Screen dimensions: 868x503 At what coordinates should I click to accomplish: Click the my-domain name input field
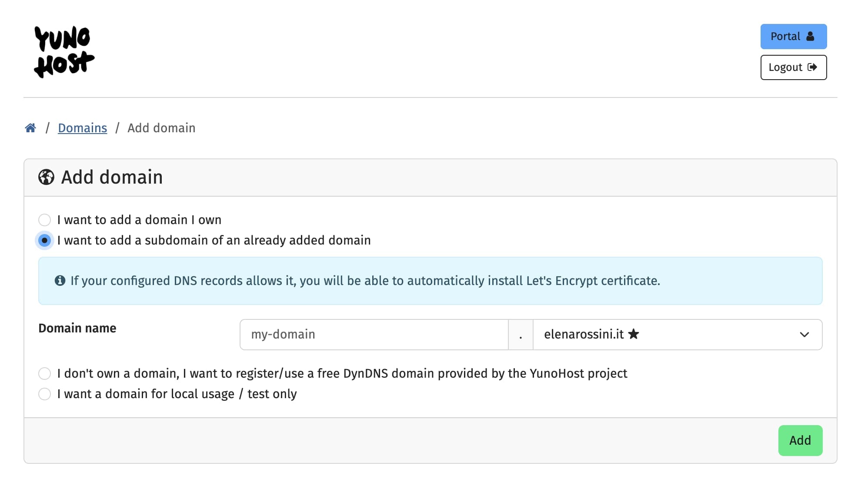coord(374,334)
